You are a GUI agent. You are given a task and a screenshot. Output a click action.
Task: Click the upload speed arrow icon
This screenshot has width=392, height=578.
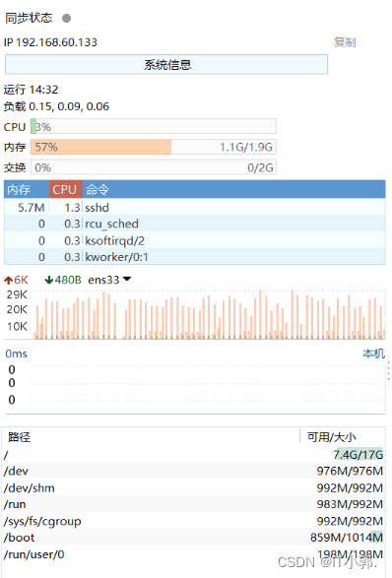pyautogui.click(x=8, y=281)
